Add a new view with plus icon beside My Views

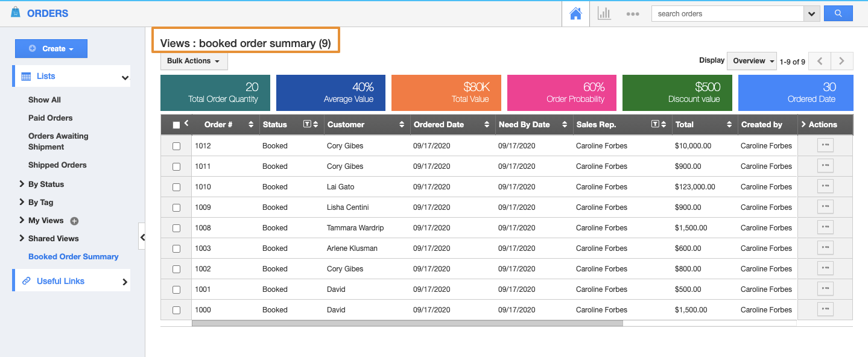point(74,221)
